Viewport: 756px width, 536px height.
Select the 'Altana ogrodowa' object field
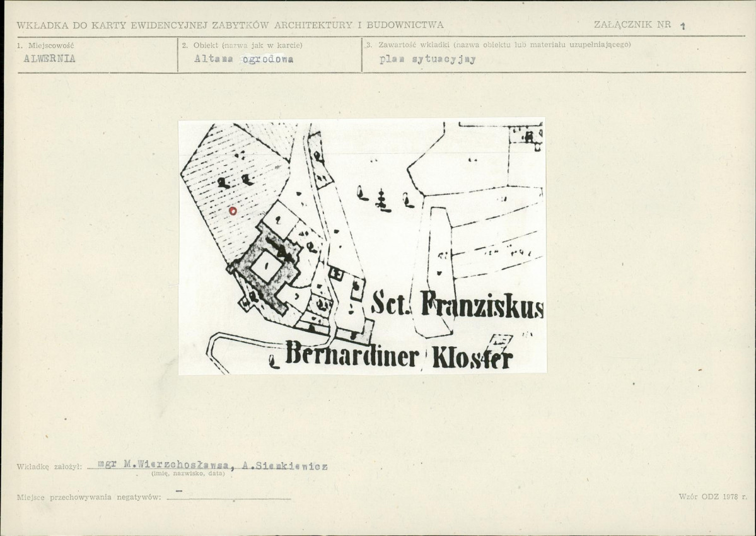[x=243, y=59]
